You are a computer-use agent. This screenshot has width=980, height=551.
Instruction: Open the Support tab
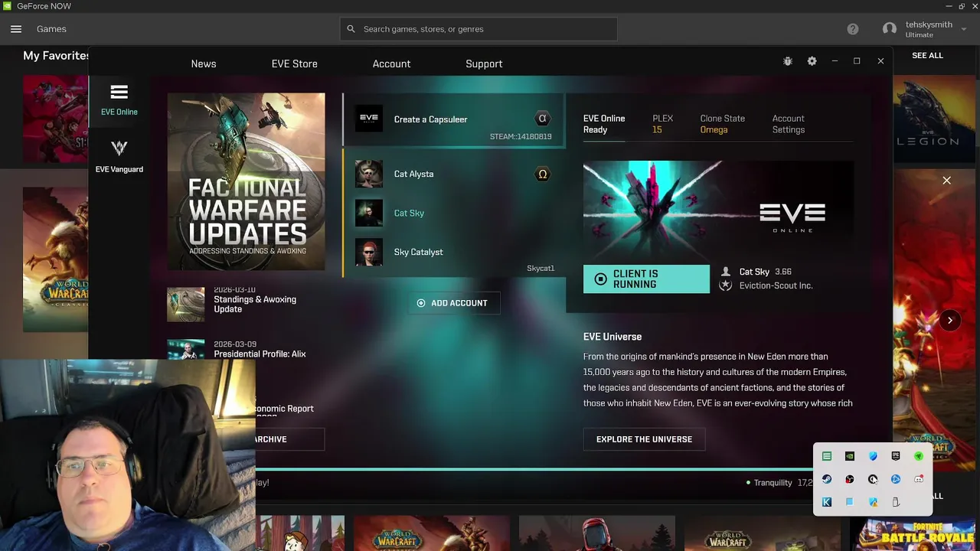pos(484,64)
